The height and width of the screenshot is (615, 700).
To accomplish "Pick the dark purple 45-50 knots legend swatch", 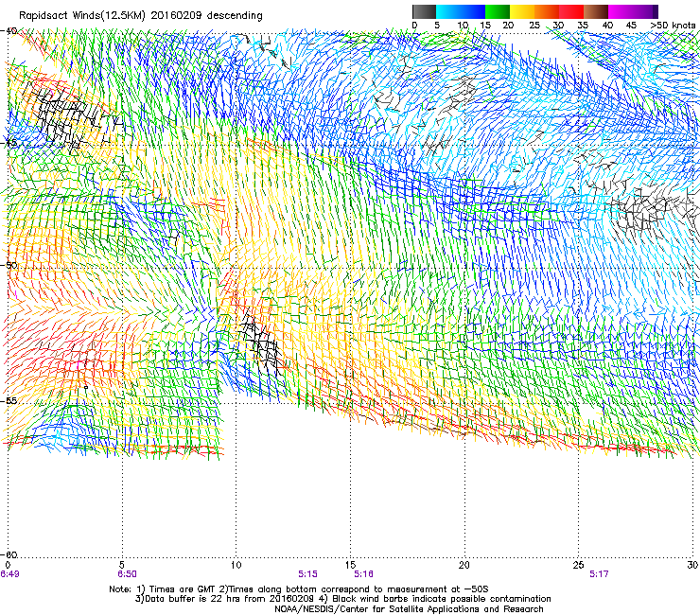I will [x=645, y=11].
